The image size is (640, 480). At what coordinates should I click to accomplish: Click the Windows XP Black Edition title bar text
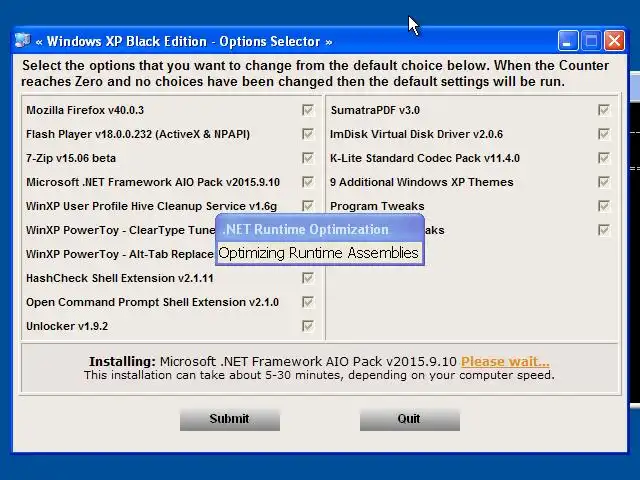184,41
